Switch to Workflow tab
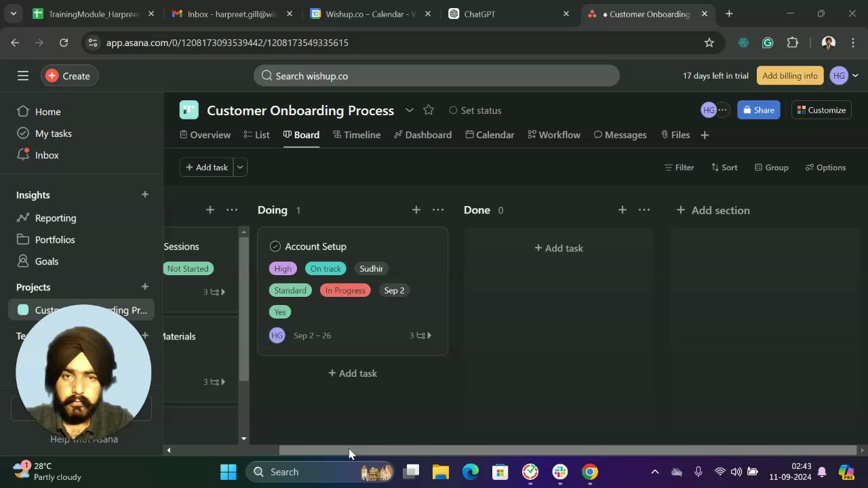 554,135
